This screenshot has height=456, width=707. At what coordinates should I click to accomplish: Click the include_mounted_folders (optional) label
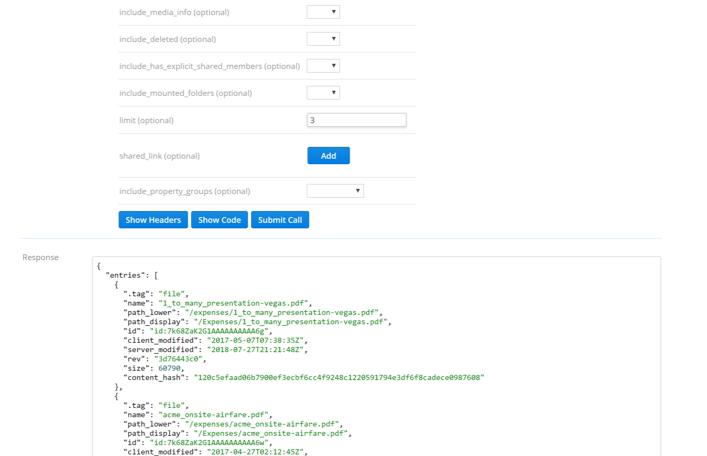coord(185,93)
